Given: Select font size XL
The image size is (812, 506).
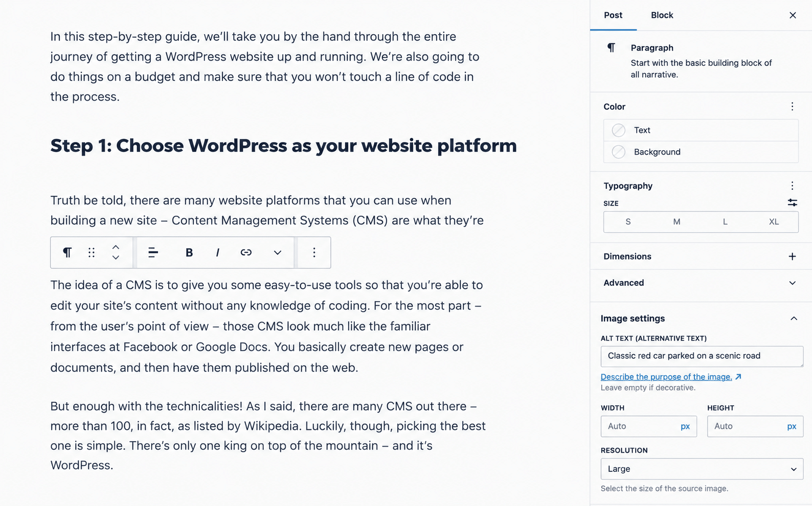Looking at the screenshot, I should pos(774,222).
